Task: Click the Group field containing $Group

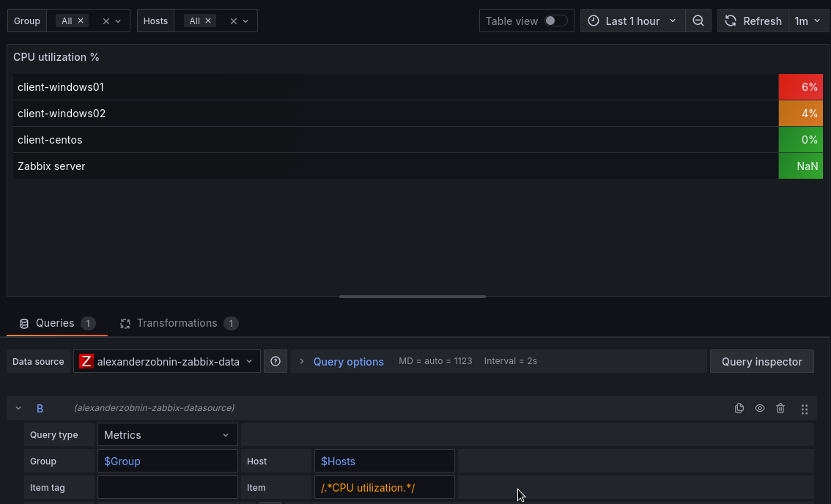Action: click(x=168, y=461)
